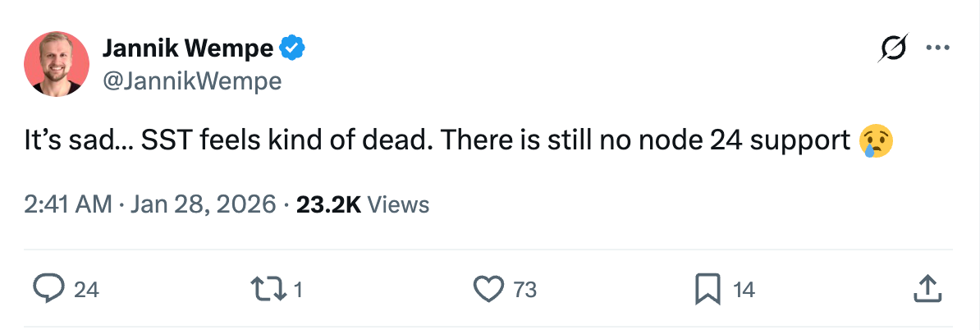
Task: Open the @JannikWempe handle link
Action: coord(191,80)
